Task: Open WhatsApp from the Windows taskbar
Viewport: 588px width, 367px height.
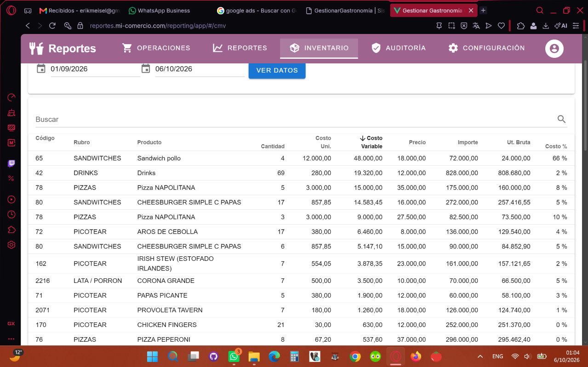Action: coord(234,356)
